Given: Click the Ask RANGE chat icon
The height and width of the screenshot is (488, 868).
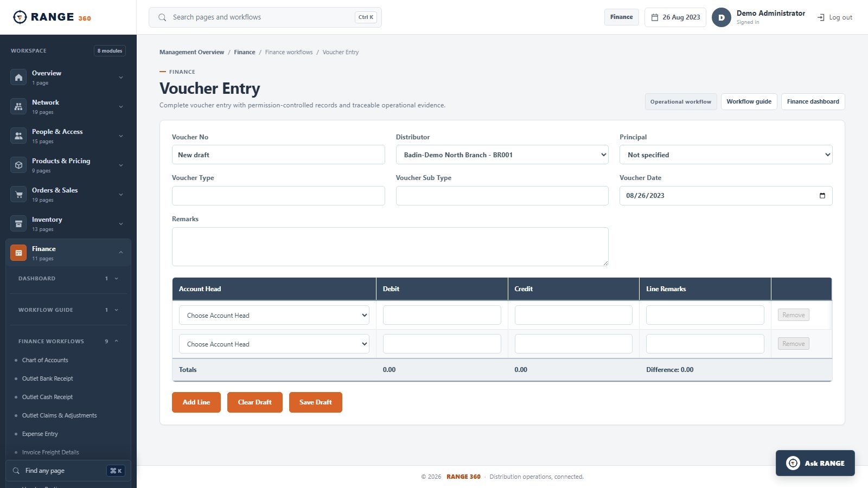Looking at the screenshot, I should (x=793, y=463).
